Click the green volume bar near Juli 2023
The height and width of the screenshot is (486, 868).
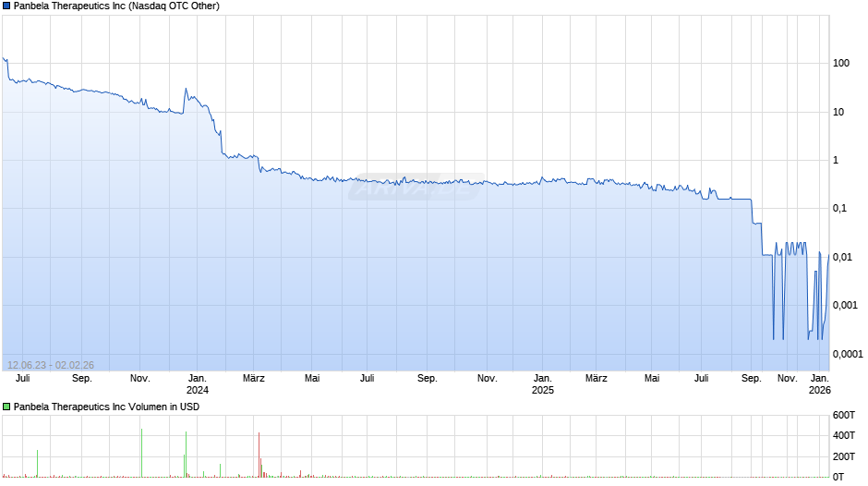coord(38,463)
